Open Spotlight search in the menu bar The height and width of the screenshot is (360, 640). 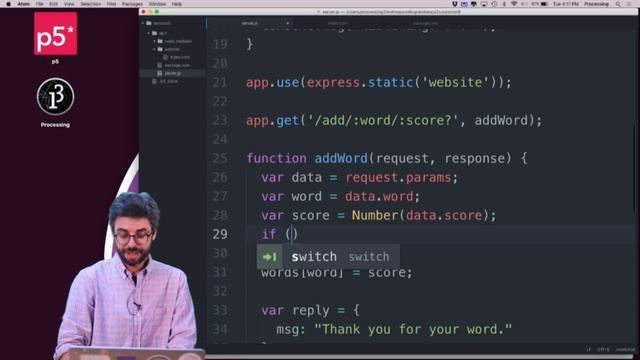[618, 4]
